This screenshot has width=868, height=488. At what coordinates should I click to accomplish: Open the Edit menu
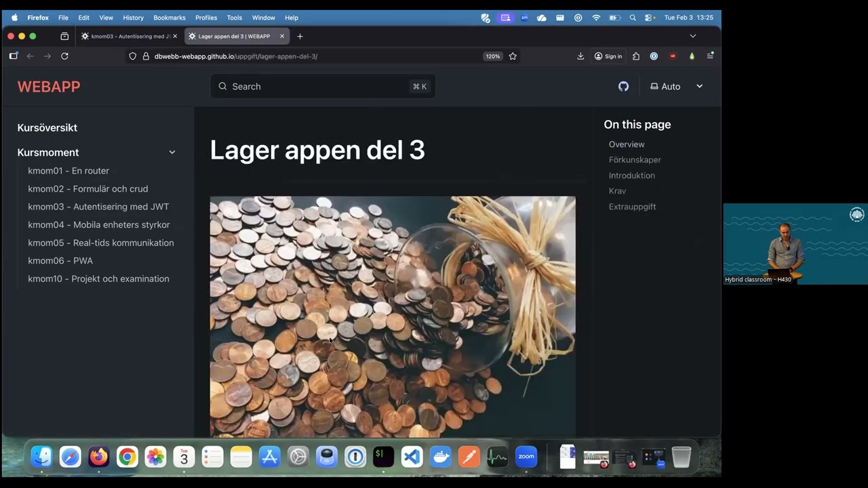[x=83, y=18]
